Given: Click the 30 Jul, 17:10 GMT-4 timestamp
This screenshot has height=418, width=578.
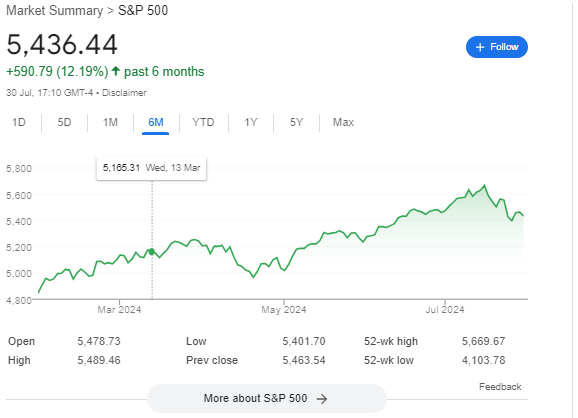Looking at the screenshot, I should click(49, 93).
